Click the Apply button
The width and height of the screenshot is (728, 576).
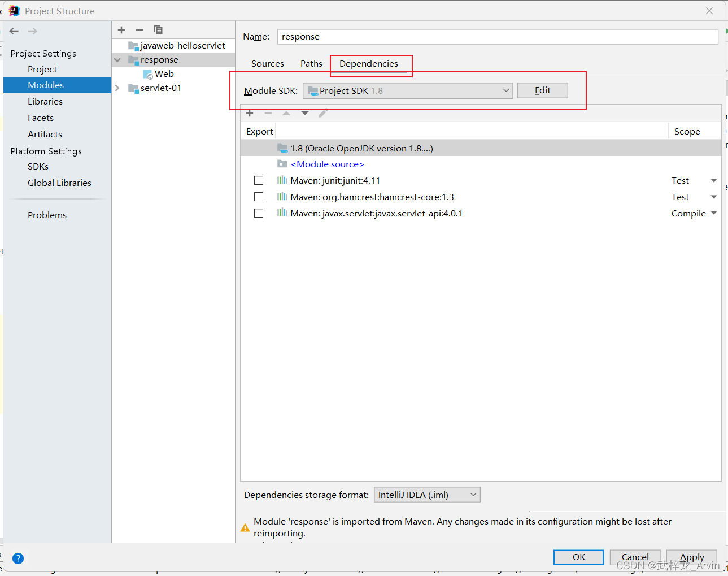[692, 557]
